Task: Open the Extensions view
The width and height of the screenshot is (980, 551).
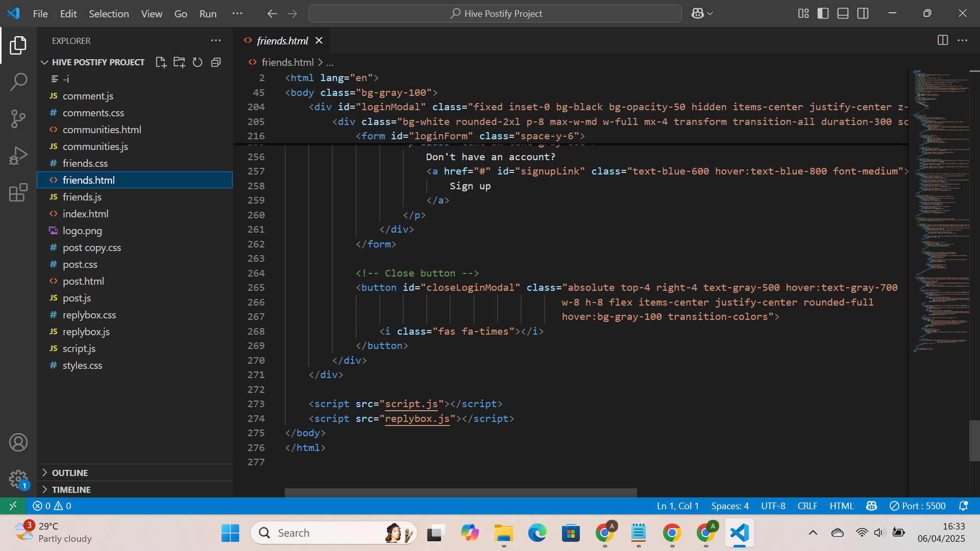Action: (x=18, y=192)
